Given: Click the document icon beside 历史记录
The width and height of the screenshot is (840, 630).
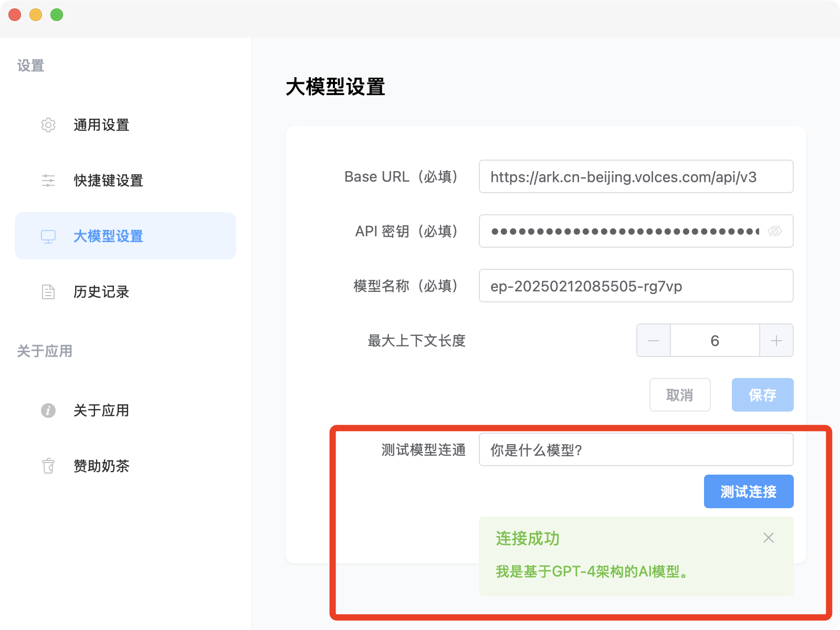Looking at the screenshot, I should point(48,292).
